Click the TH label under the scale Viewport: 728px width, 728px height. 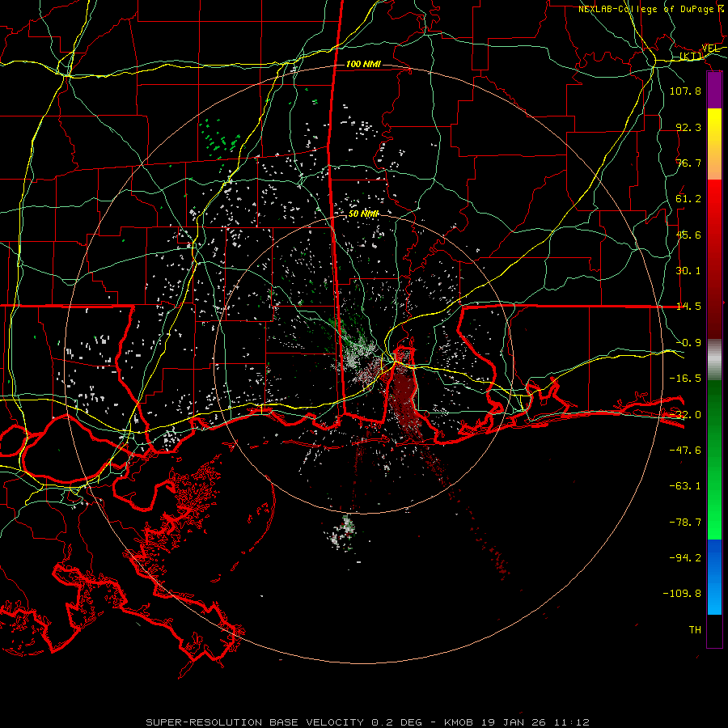[695, 630]
